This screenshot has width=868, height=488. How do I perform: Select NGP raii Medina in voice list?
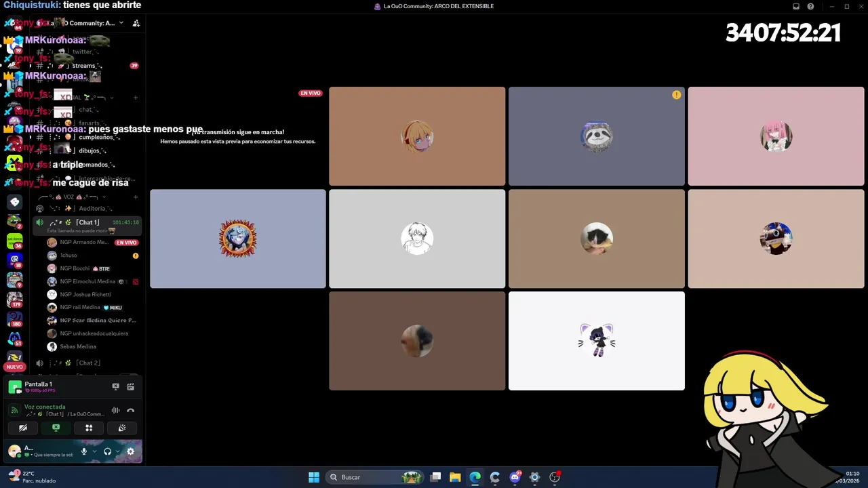pos(92,307)
